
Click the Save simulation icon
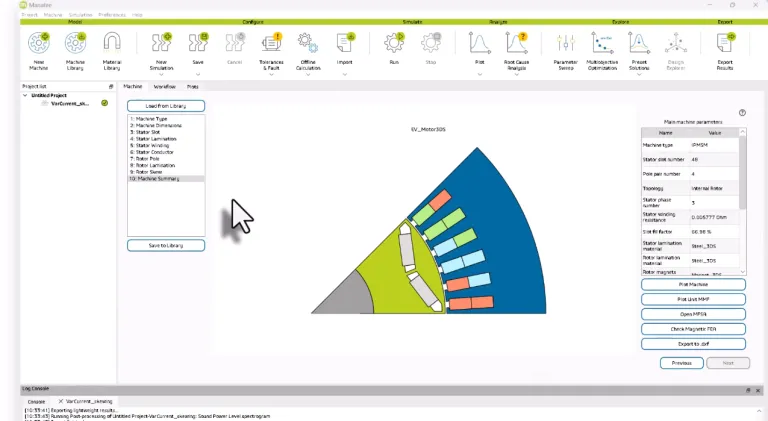coord(198,43)
